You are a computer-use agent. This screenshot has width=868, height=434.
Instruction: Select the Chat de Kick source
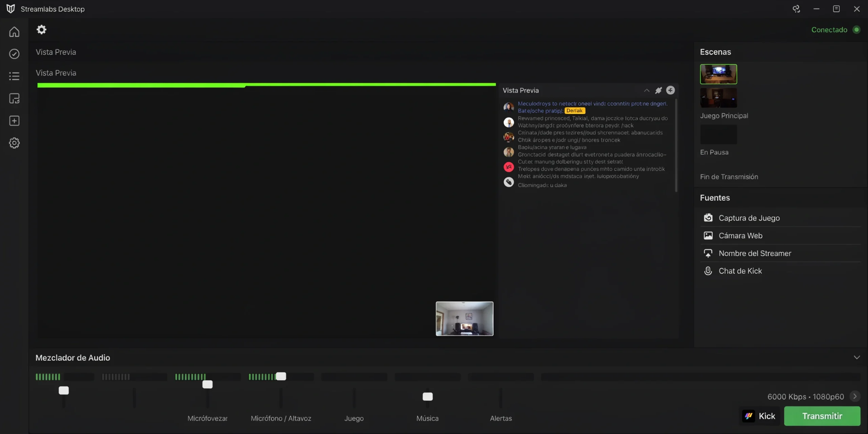pos(781,271)
